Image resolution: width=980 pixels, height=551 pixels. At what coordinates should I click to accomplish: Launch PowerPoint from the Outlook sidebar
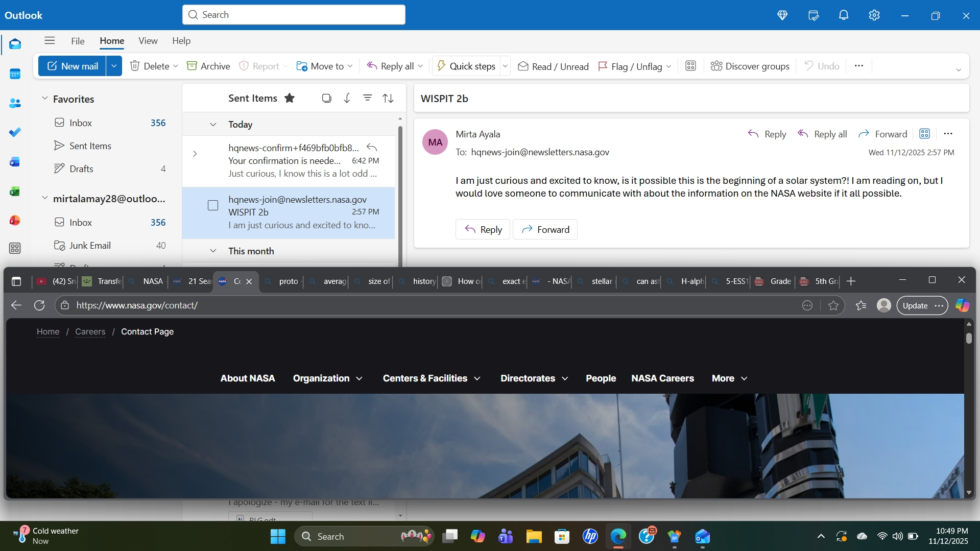[x=15, y=221]
